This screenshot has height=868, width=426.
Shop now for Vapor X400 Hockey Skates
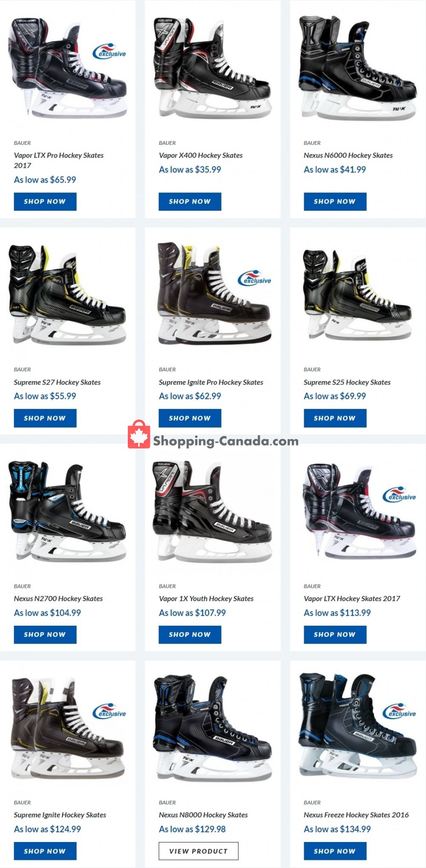(190, 201)
